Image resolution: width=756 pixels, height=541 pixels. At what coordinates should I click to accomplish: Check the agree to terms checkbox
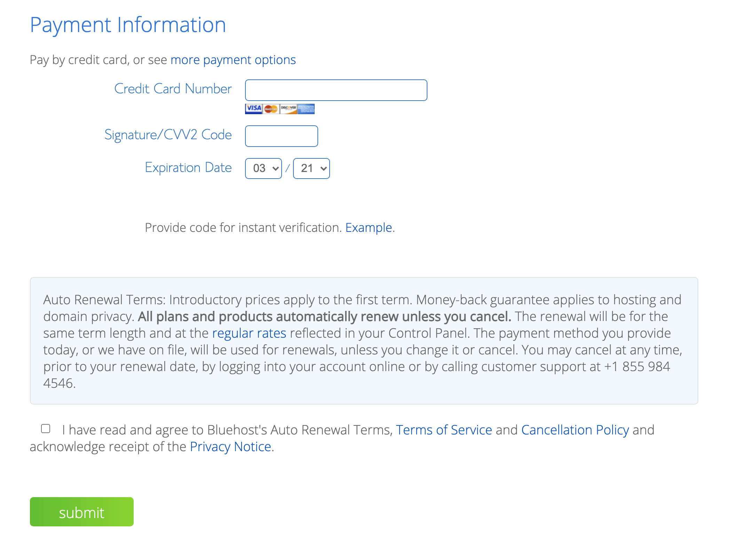click(x=46, y=429)
